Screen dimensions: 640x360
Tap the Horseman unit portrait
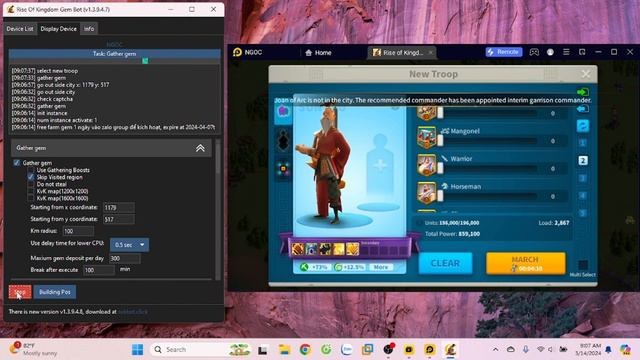pos(427,192)
